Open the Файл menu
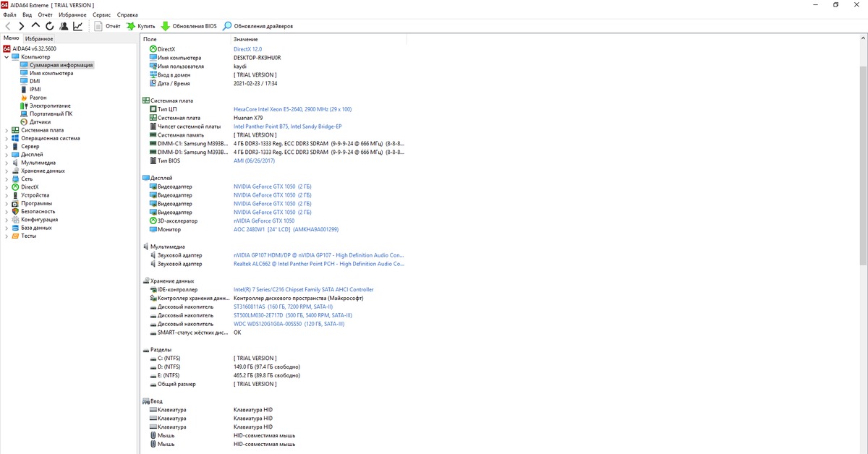 tap(10, 14)
